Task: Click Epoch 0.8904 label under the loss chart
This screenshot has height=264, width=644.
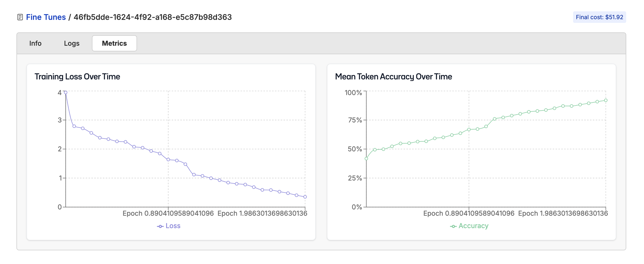Action: [x=168, y=213]
